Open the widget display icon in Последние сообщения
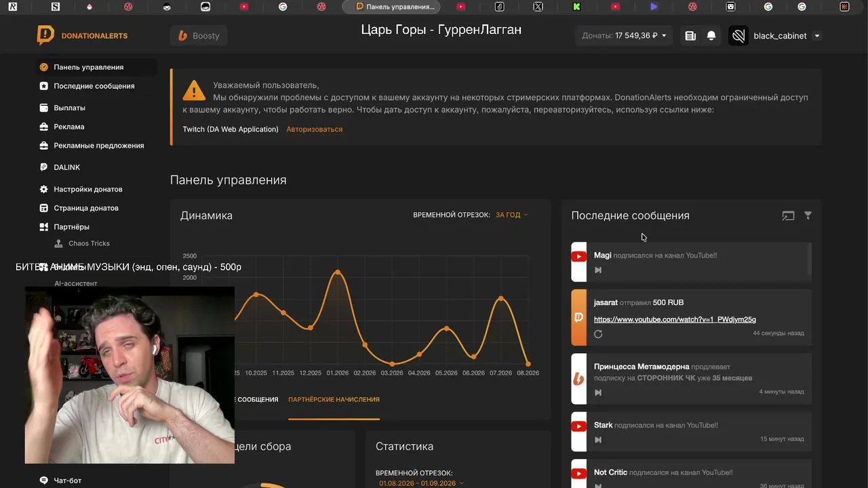Image resolution: width=868 pixels, height=488 pixels. [x=788, y=216]
